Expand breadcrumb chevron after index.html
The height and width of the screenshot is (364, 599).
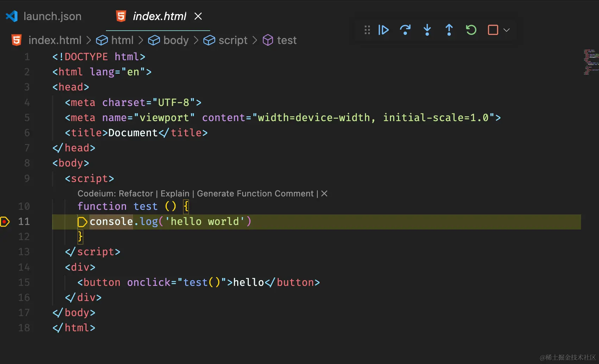click(x=89, y=40)
